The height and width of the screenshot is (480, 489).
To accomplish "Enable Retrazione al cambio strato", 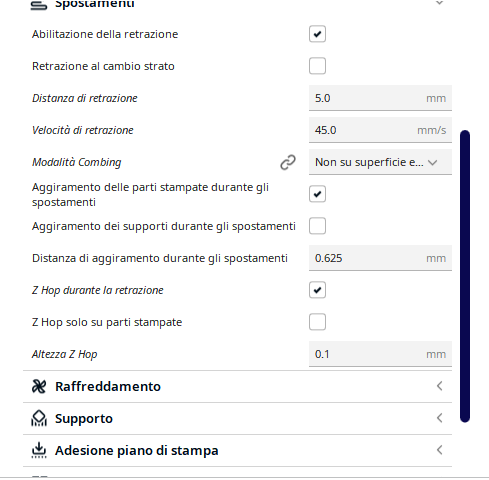I will click(x=317, y=66).
